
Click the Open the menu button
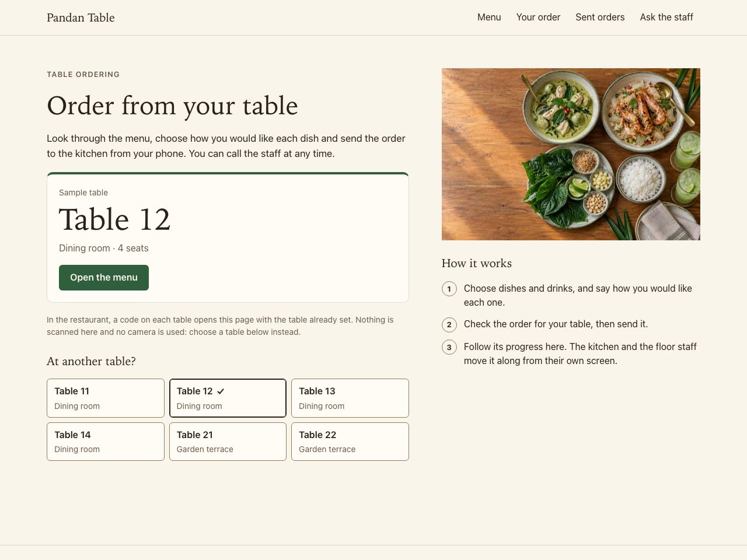104,278
